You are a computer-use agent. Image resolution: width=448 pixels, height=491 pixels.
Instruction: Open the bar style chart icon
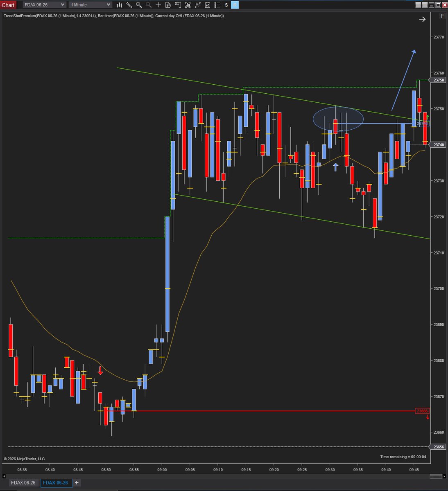pos(120,5)
